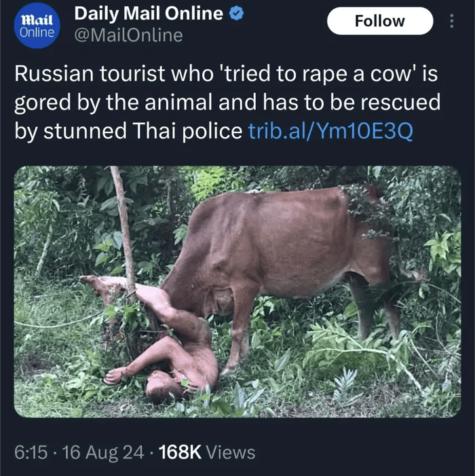Click the 6:15 post time
The height and width of the screenshot is (476, 475).
pyautogui.click(x=31, y=452)
